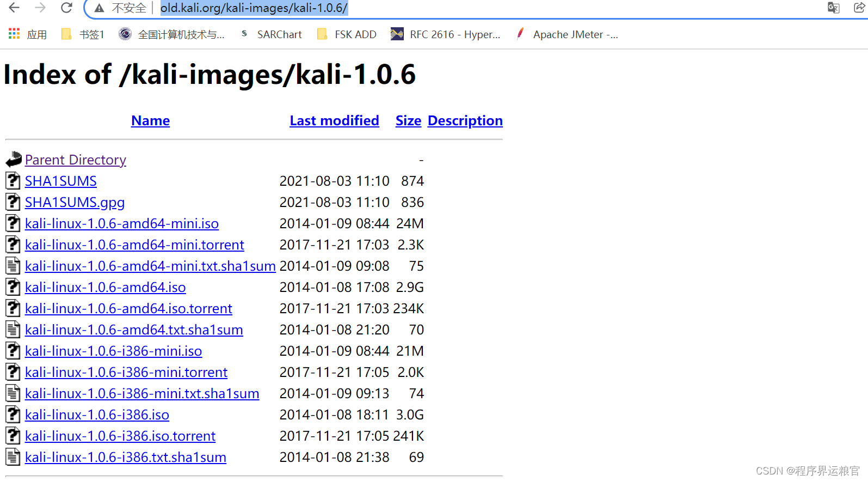
Task: Click the text-file icon beside i386.txt.sha1sum
Action: [13, 457]
